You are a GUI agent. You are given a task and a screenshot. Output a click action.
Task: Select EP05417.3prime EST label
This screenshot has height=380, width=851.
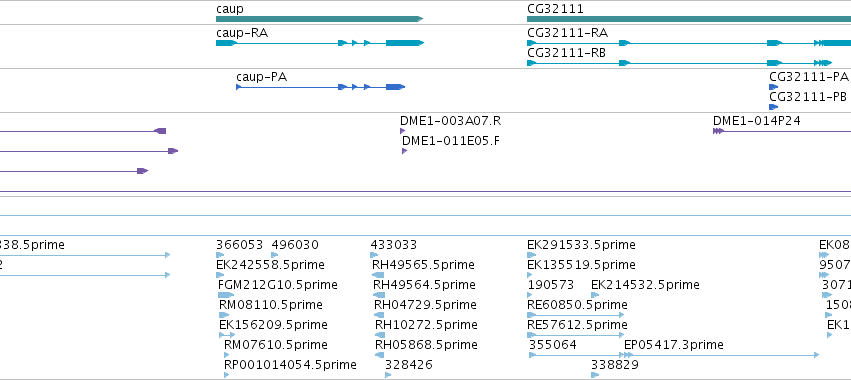tap(674, 345)
